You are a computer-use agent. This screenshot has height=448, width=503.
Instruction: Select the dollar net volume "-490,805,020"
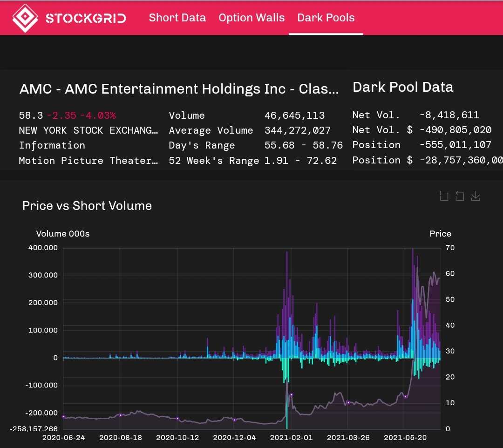(x=455, y=130)
